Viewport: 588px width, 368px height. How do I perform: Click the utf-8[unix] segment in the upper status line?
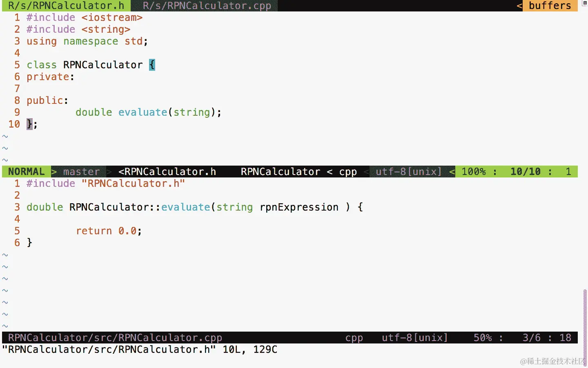tap(409, 172)
